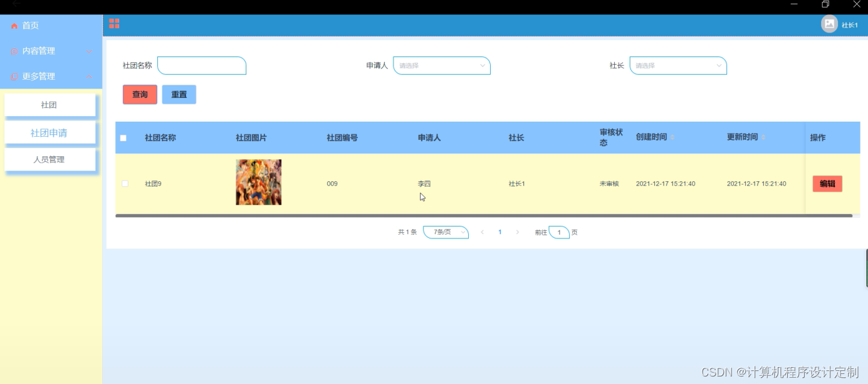Viewport: 868px width, 384px height.
Task: Click the 社团9 name cell
Action: point(154,184)
